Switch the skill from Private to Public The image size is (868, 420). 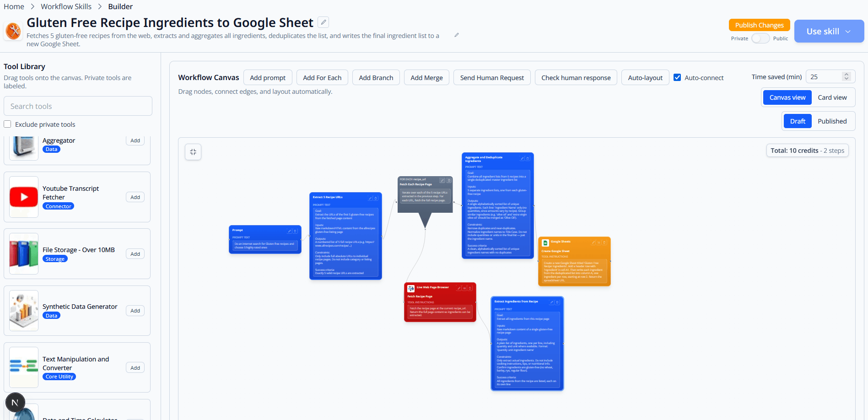pyautogui.click(x=760, y=38)
